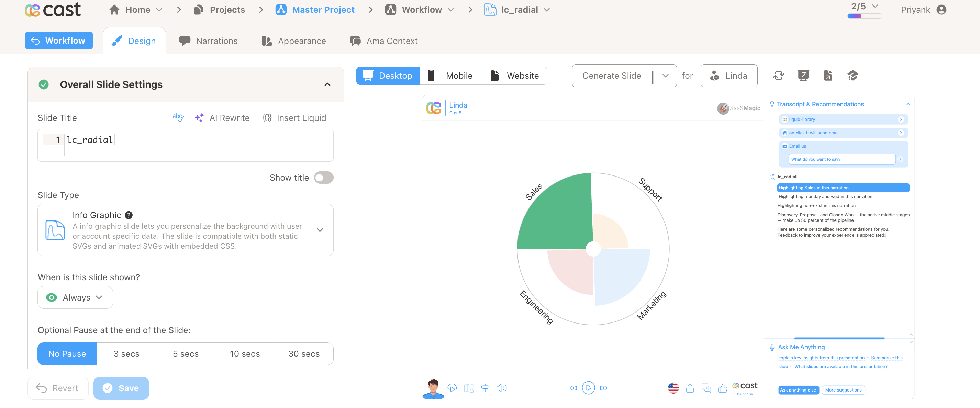Click the volume speaker icon in player
Screen dimensions: 980x408
click(x=501, y=388)
